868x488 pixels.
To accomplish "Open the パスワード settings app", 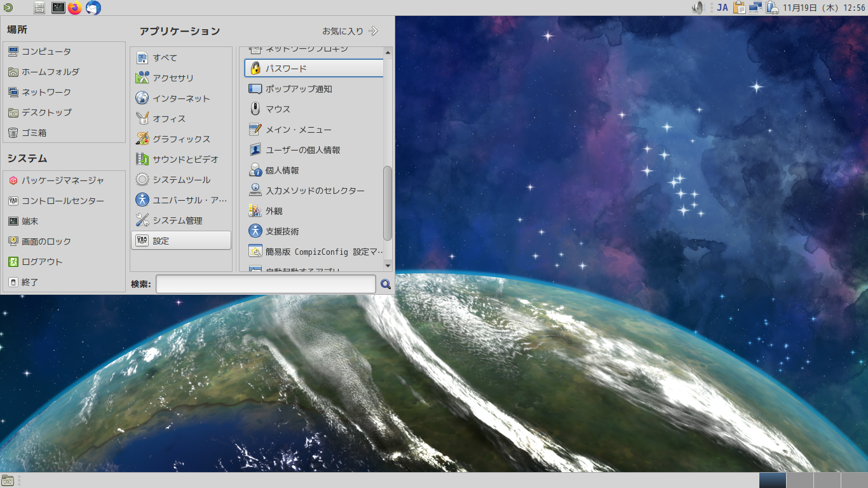I will pyautogui.click(x=314, y=69).
